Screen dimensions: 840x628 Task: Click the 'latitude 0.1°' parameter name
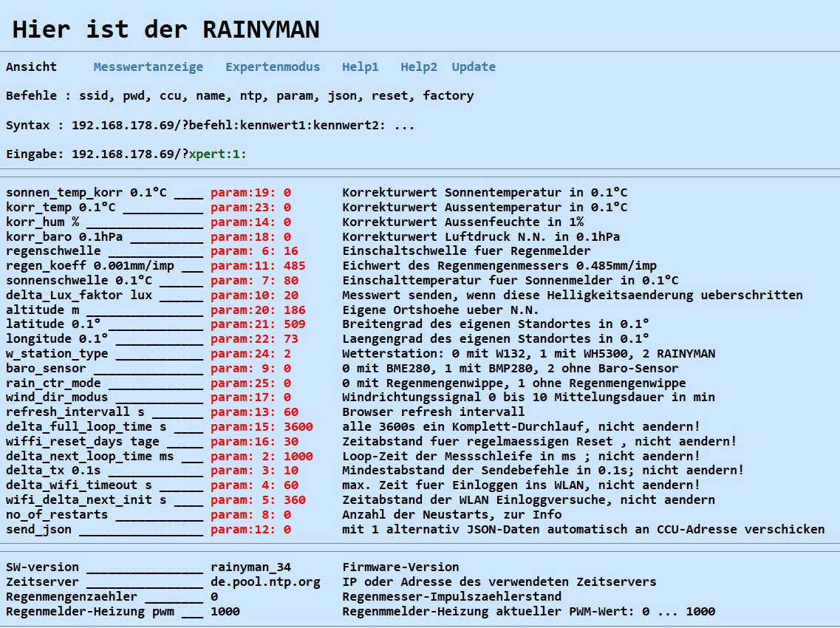[53, 324]
